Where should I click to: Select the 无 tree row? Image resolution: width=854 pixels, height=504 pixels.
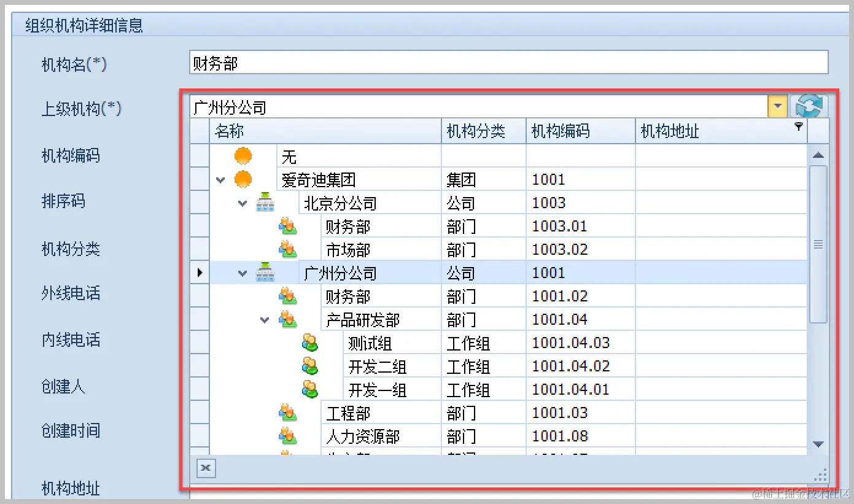click(508, 156)
